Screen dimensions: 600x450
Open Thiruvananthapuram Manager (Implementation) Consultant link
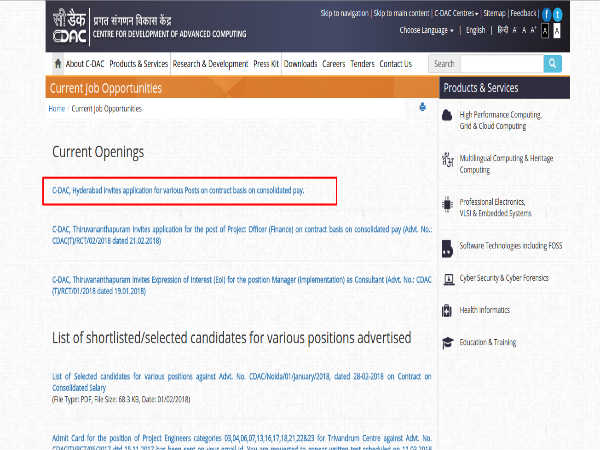[242, 285]
